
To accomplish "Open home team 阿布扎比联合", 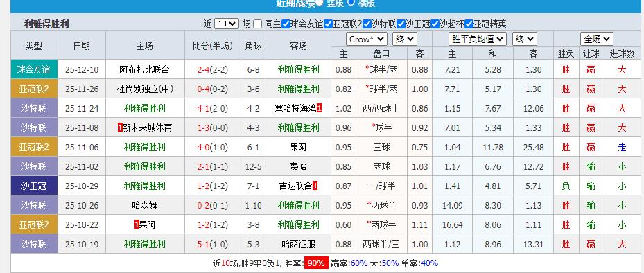I will click(145, 70).
